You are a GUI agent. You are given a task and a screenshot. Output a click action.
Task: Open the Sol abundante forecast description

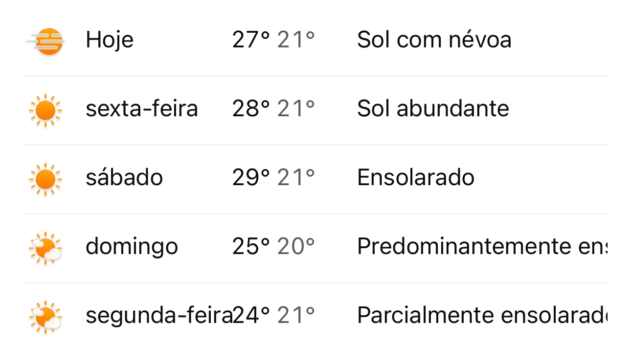pyautogui.click(x=433, y=108)
